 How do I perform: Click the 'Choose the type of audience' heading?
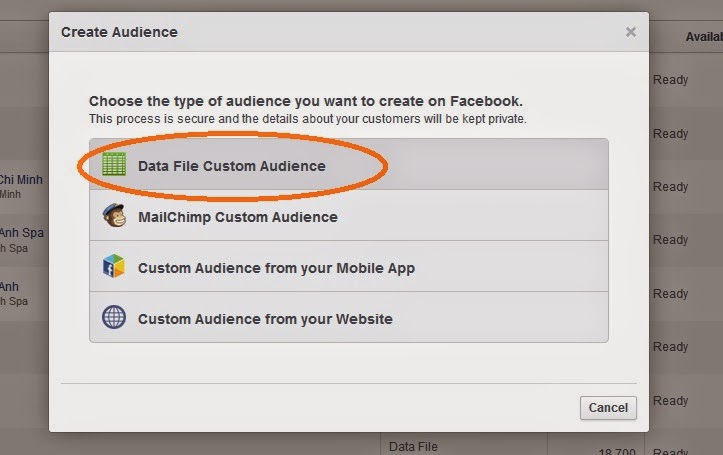coord(306,101)
